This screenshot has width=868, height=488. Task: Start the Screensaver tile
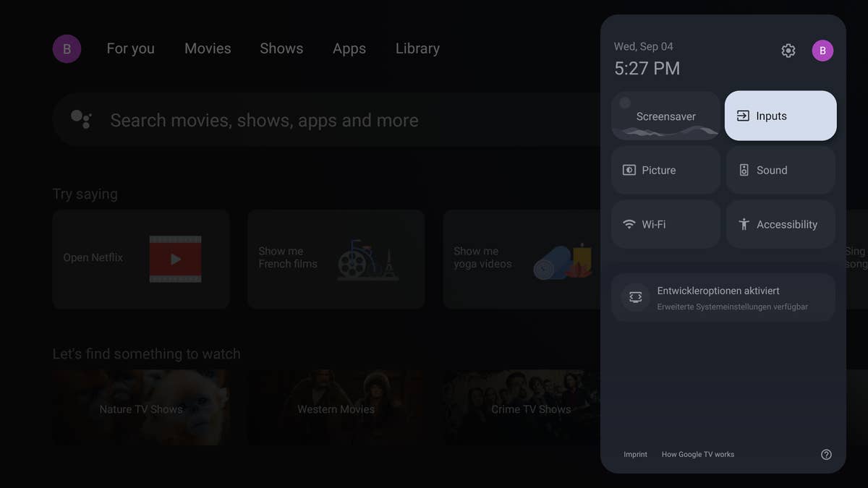point(665,116)
